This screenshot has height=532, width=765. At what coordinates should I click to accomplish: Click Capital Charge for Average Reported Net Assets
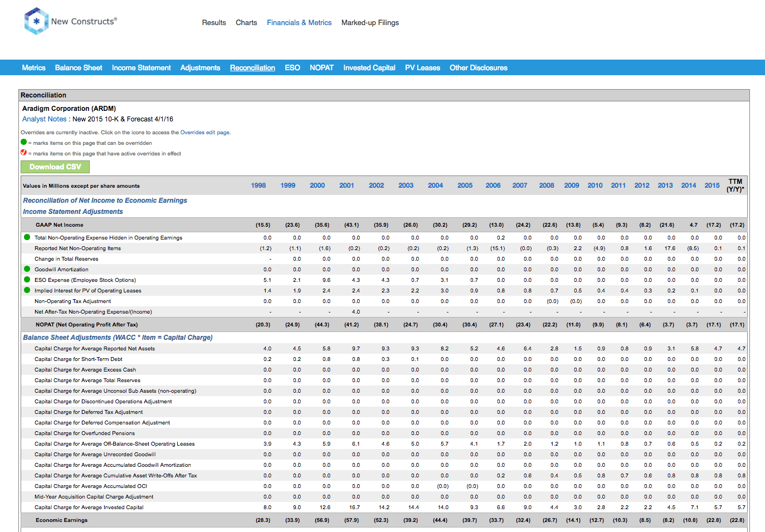95,349
